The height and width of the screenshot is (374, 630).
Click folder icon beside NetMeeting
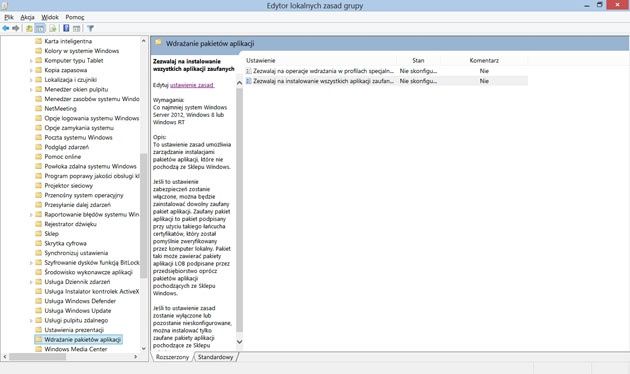(x=39, y=108)
